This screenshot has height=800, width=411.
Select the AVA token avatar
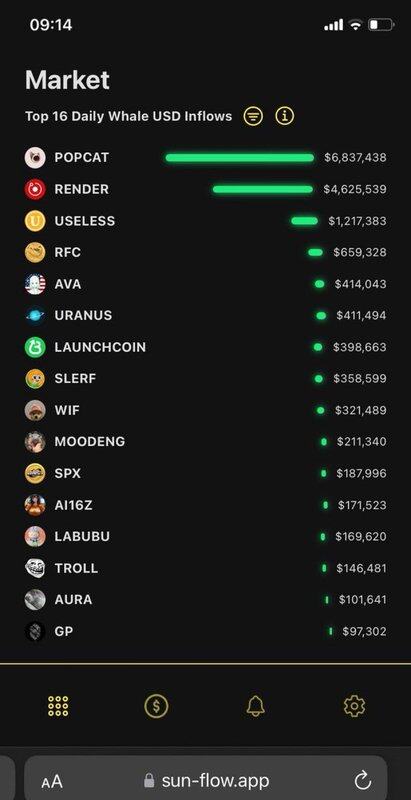pos(35,284)
